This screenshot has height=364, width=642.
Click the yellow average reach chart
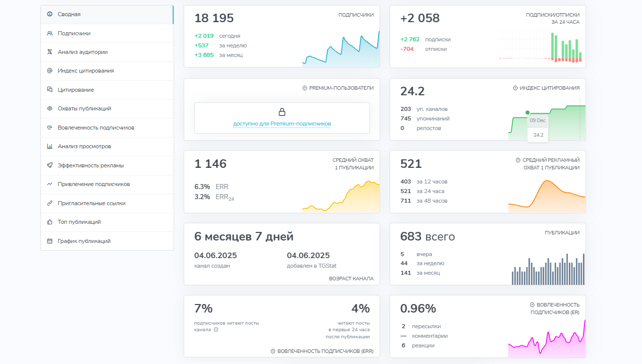pyautogui.click(x=341, y=196)
